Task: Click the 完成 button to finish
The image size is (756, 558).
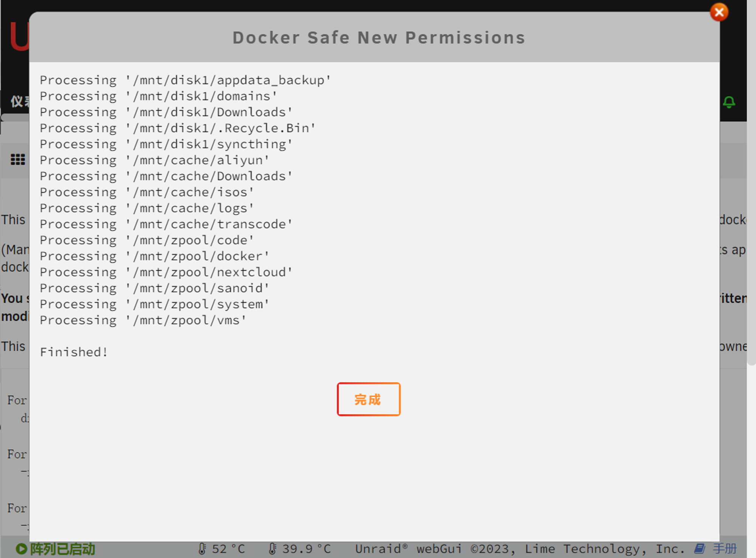Action: (x=369, y=400)
